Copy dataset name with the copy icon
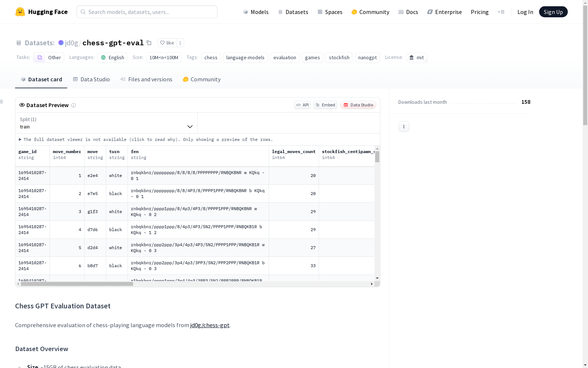The height and width of the screenshot is (368, 588). 149,43
